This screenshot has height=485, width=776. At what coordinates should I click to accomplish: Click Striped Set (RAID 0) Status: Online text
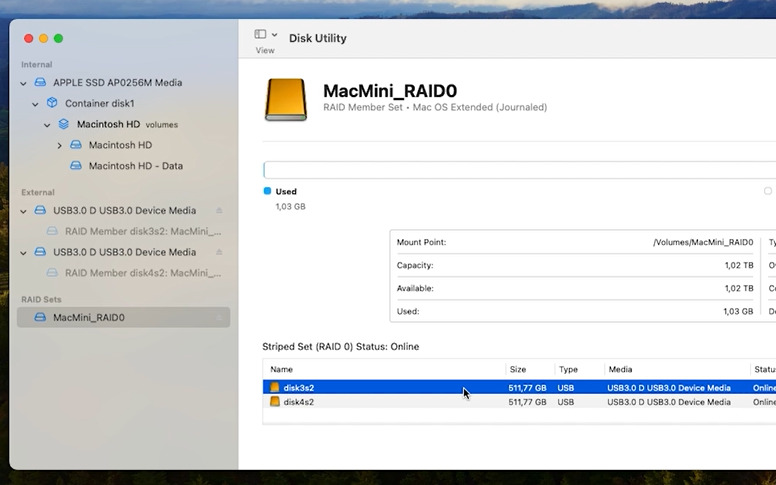pos(340,346)
